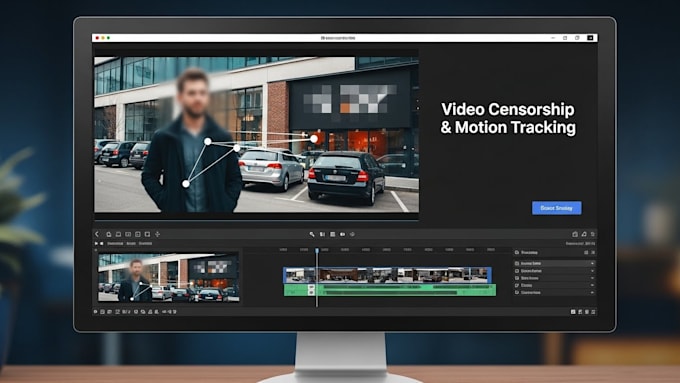Select the solid square icon left of the crosshair
680x383 pixels.
point(147,234)
